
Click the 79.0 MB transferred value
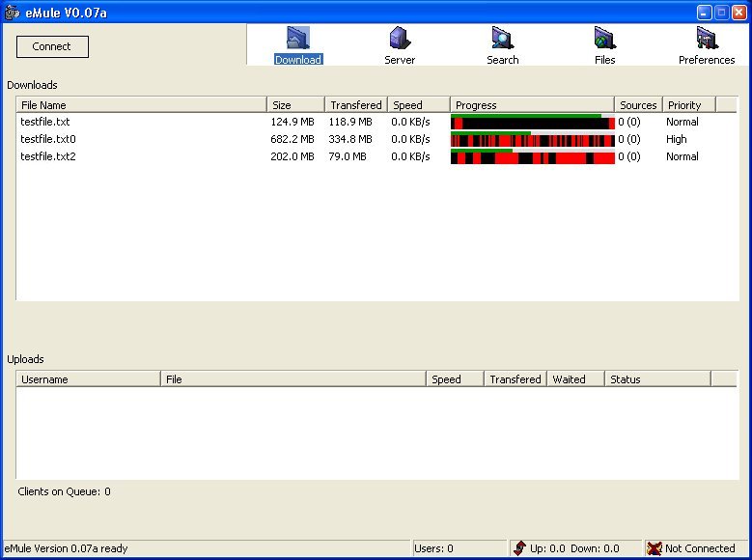[x=348, y=156]
